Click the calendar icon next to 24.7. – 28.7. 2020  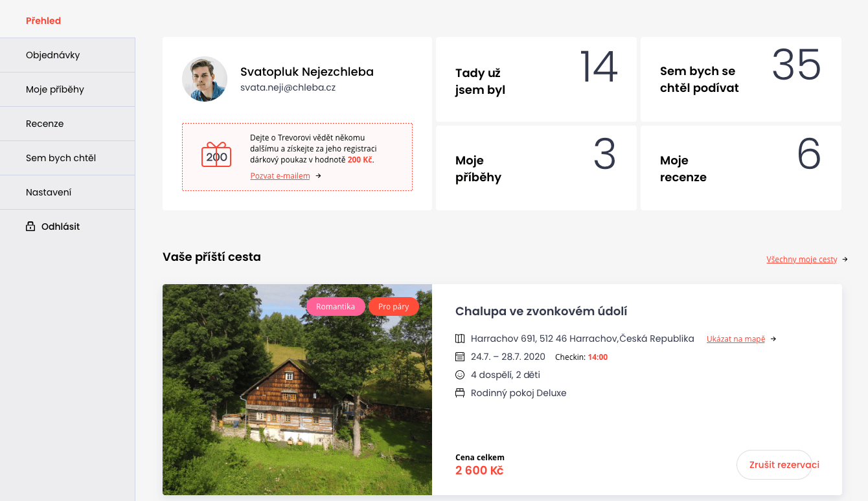[460, 357]
